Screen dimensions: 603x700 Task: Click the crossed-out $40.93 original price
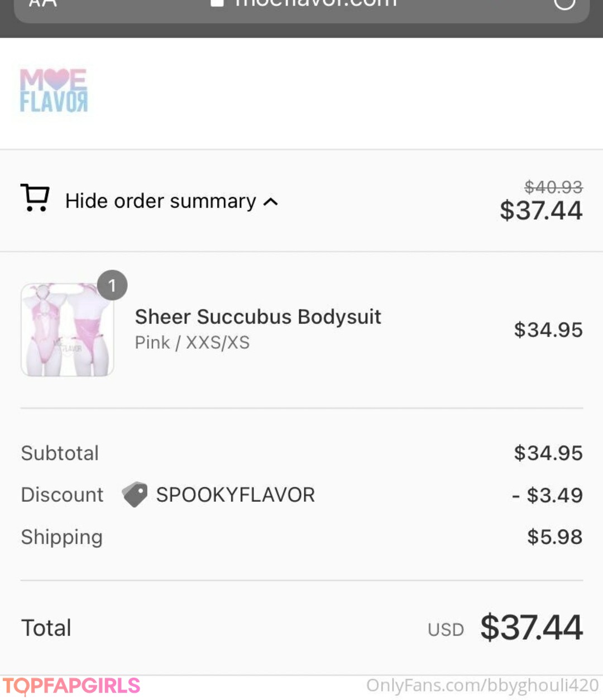[x=553, y=187]
